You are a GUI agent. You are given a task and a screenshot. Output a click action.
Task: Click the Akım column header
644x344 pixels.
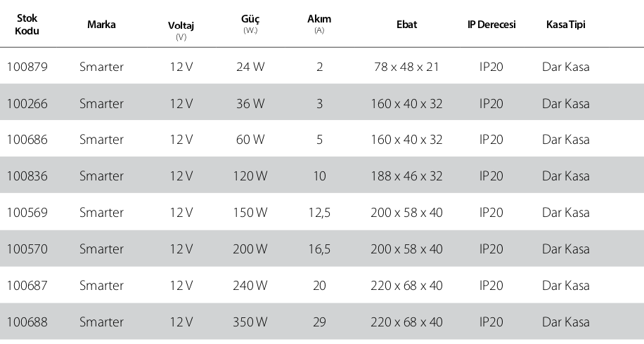point(319,24)
